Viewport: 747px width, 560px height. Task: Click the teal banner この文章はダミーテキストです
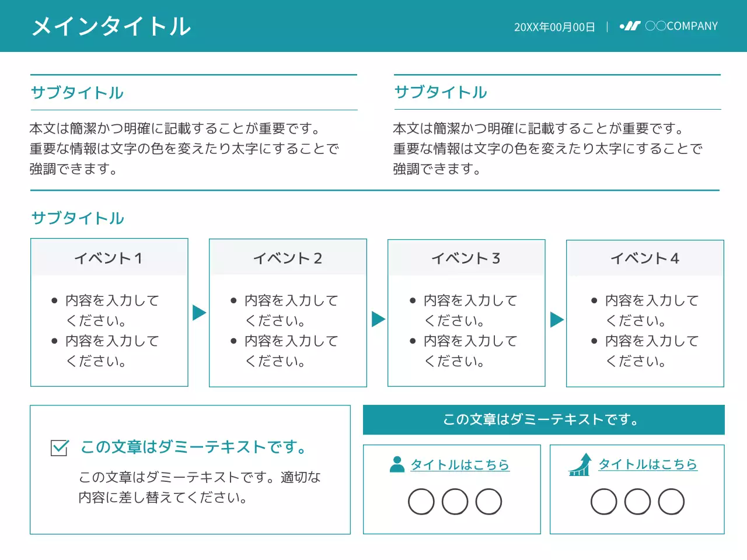pyautogui.click(x=541, y=419)
